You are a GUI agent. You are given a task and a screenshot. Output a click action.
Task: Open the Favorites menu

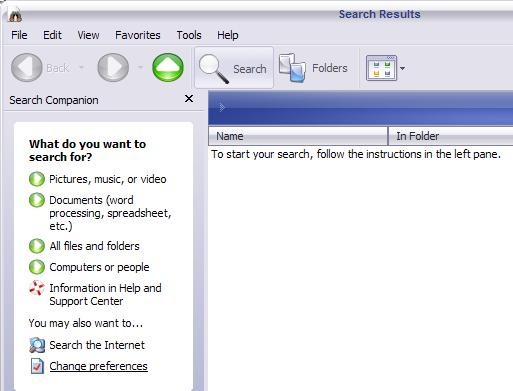tap(138, 35)
